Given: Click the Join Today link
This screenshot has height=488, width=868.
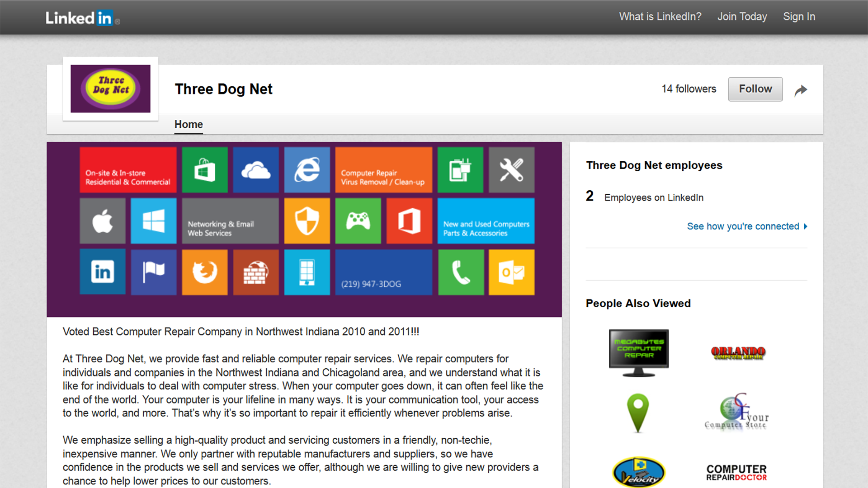Looking at the screenshot, I should (x=742, y=17).
